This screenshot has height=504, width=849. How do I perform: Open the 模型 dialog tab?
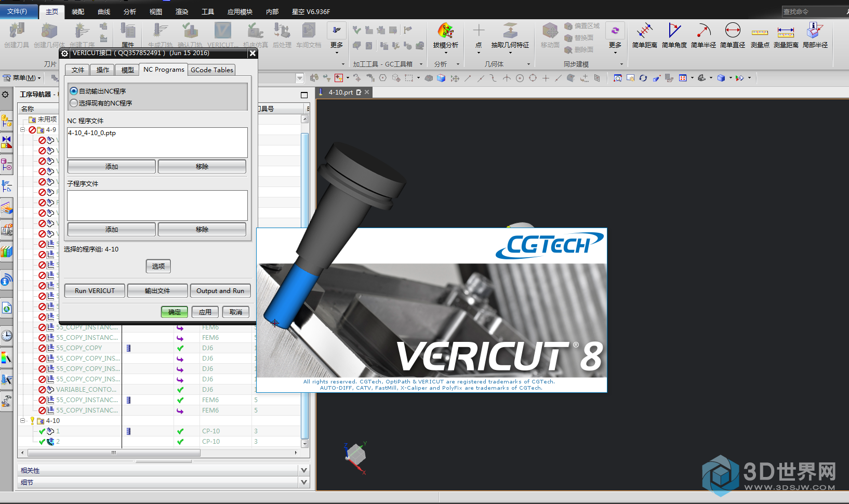128,70
